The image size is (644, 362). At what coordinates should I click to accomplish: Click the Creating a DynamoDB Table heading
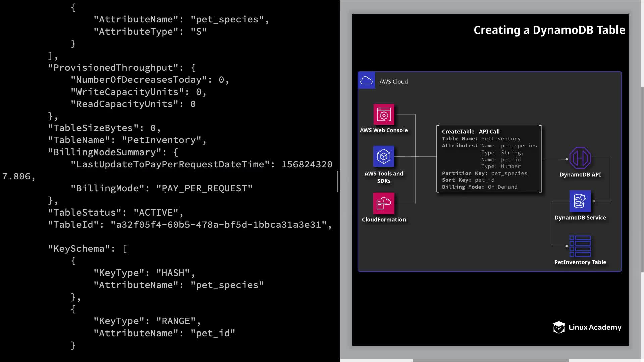point(549,30)
